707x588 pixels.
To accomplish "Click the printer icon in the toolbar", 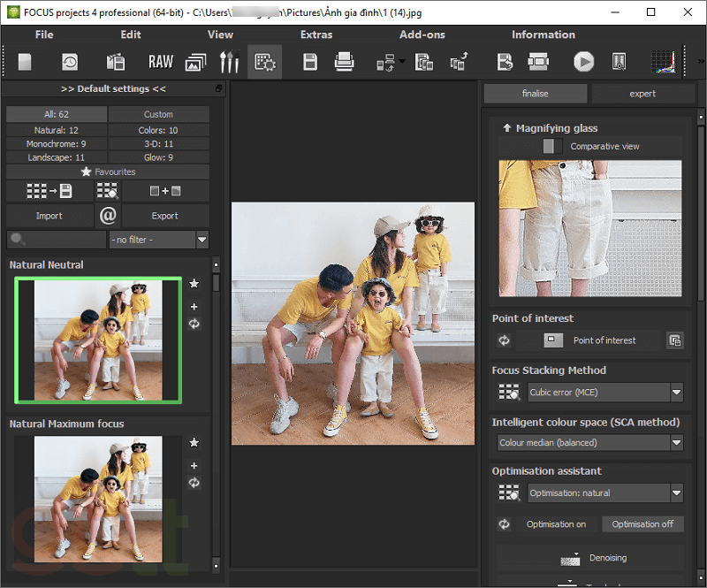I will 344,62.
